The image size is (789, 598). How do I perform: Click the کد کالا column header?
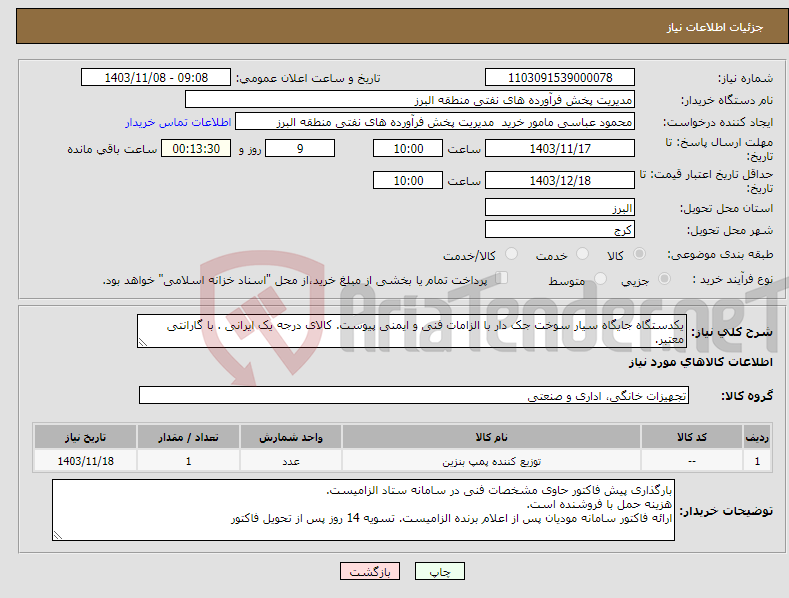[x=692, y=437]
